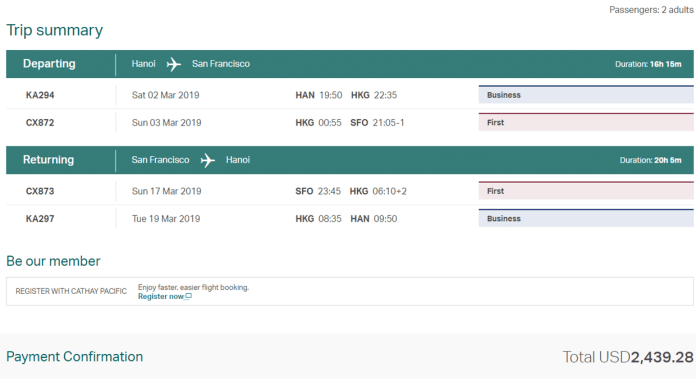Click the HKG 08:35 departure time
The image size is (696, 386).
click(318, 219)
